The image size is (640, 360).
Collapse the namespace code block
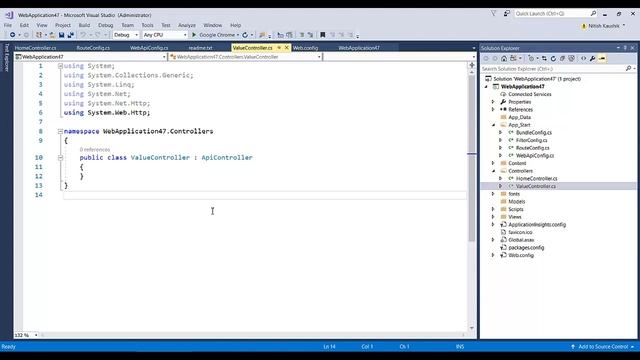tap(60, 131)
